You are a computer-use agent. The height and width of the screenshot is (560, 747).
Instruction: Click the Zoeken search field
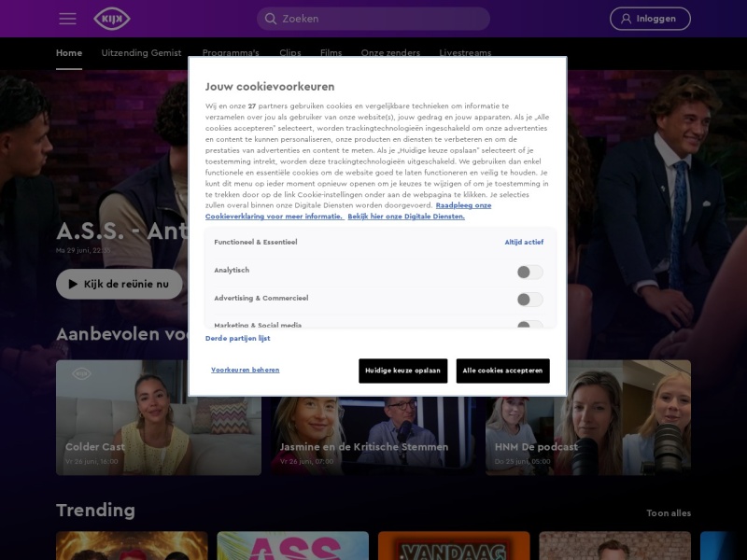coord(373,19)
